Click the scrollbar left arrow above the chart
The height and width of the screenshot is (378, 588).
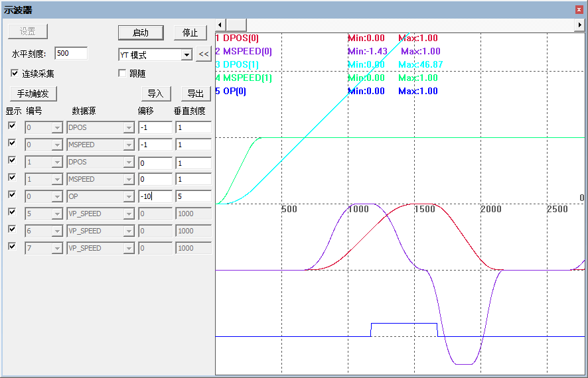220,25
